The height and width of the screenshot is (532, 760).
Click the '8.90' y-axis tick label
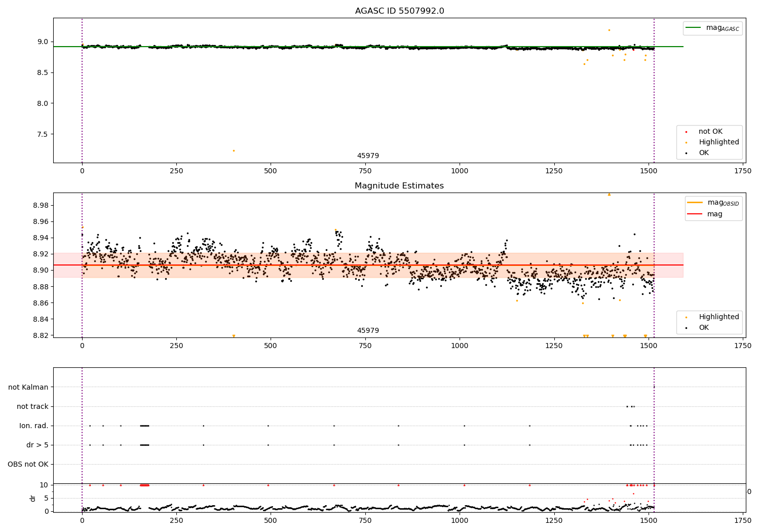point(40,271)
